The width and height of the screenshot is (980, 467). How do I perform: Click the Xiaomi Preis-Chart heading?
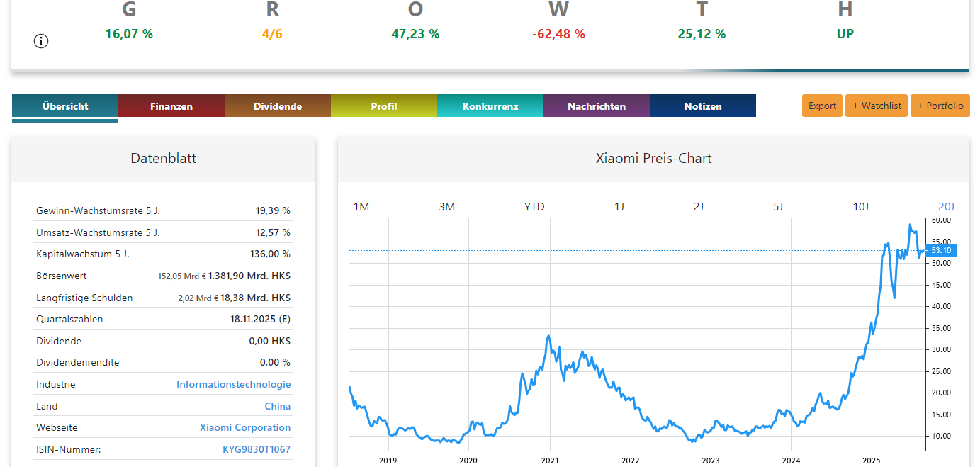tap(653, 158)
